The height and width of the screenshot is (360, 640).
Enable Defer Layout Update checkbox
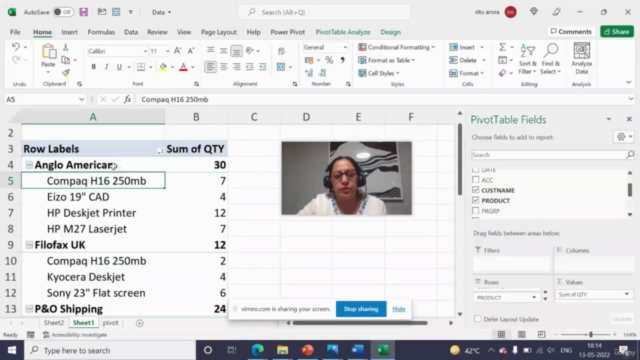point(478,319)
